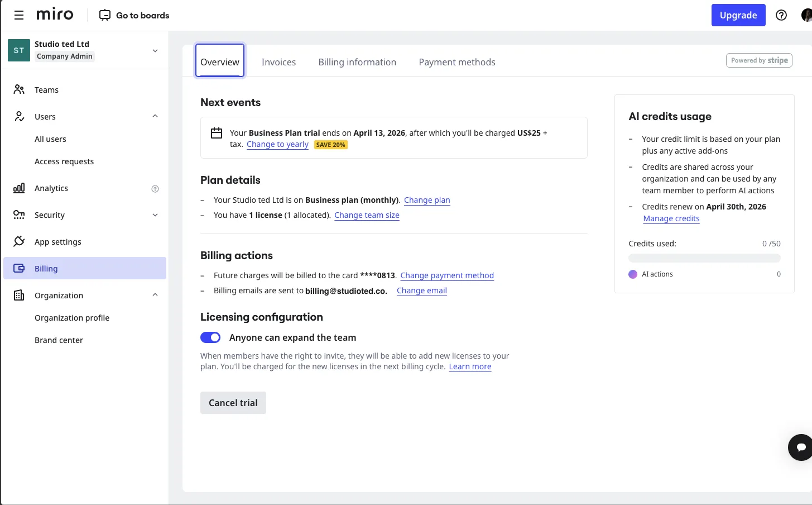Click the AI credits used progress bar

(x=704, y=258)
